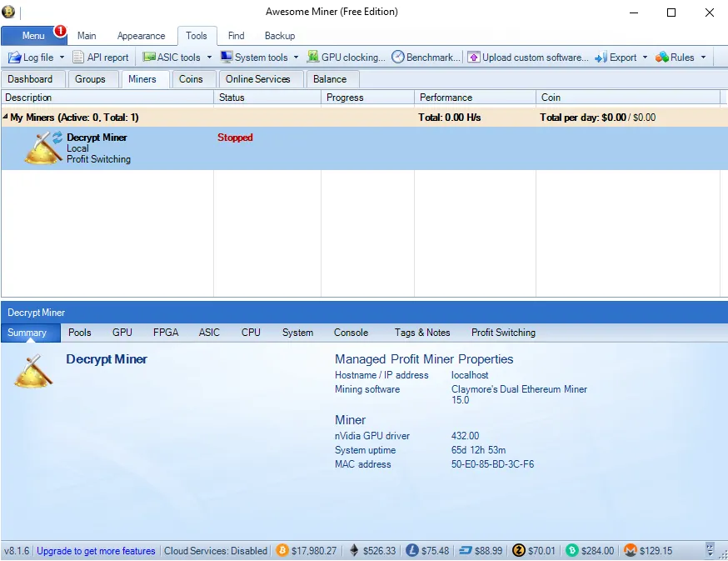728x561 pixels.
Task: Click the Bitcoin Cash price icon in status bar
Action: pos(572,550)
